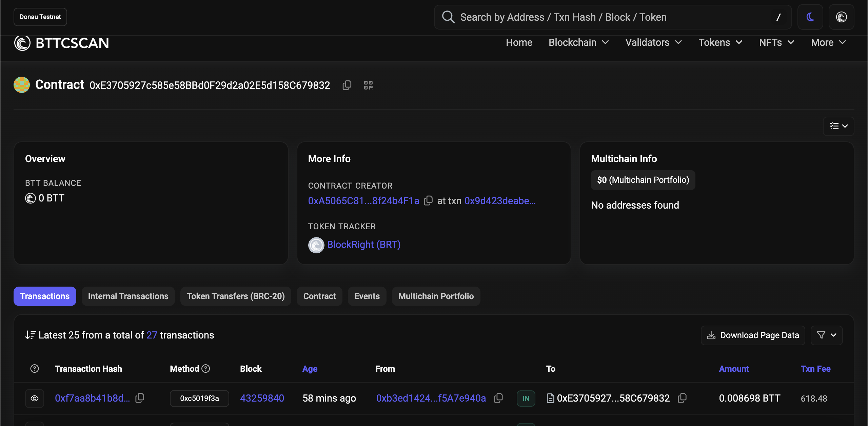Preview transaction with eye icon
Viewport: 868px width, 426px height.
(x=35, y=398)
